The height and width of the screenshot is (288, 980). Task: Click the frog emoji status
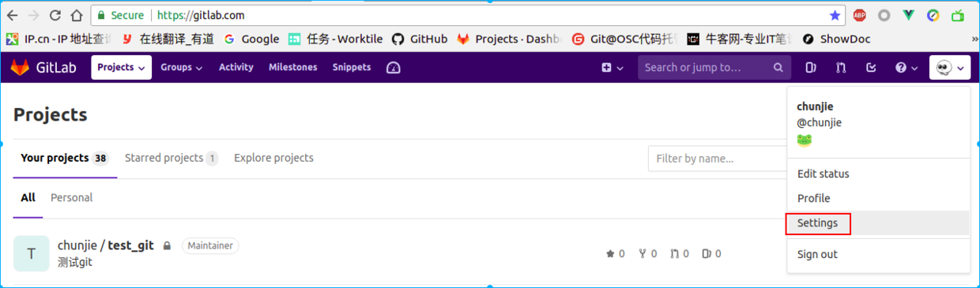click(x=805, y=140)
